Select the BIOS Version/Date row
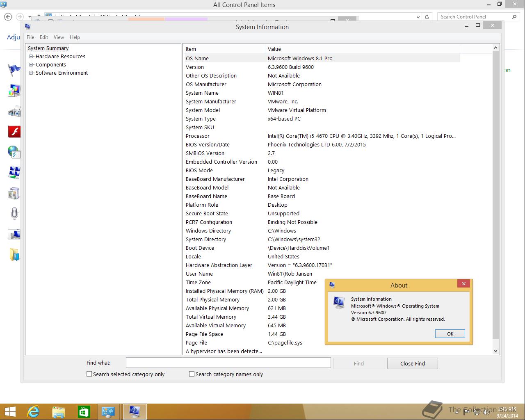Image resolution: width=525 pixels, height=420 pixels. [322, 144]
